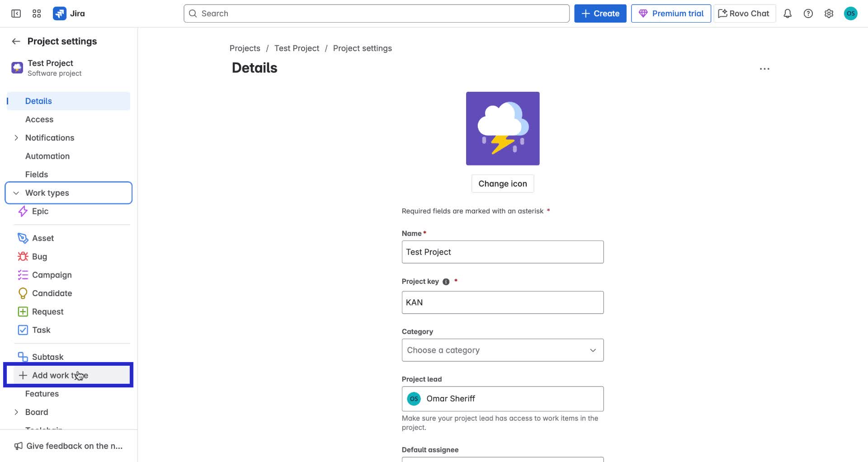
Task: Select the Bug work type icon
Action: [23, 256]
